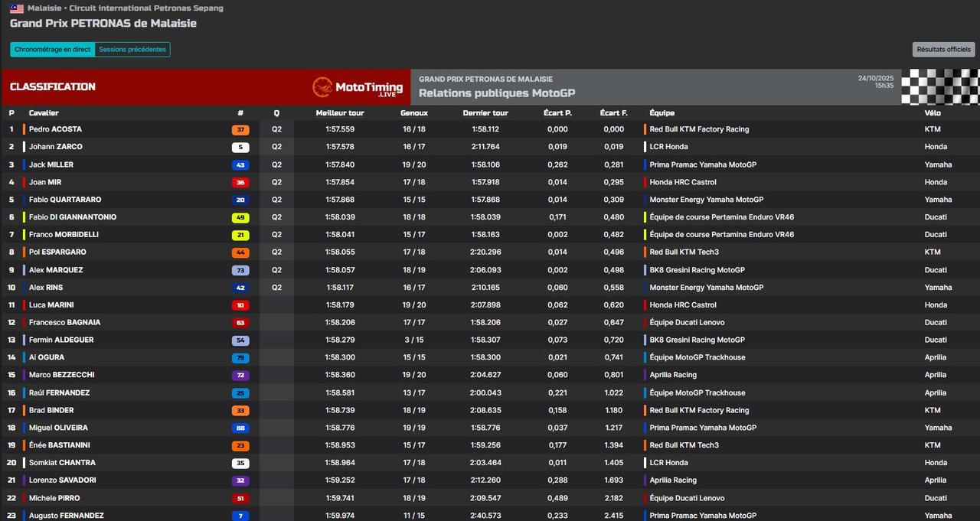This screenshot has height=521, width=980.
Task: Click Miguel Oliveira's number 88 badge
Action: coord(240,428)
